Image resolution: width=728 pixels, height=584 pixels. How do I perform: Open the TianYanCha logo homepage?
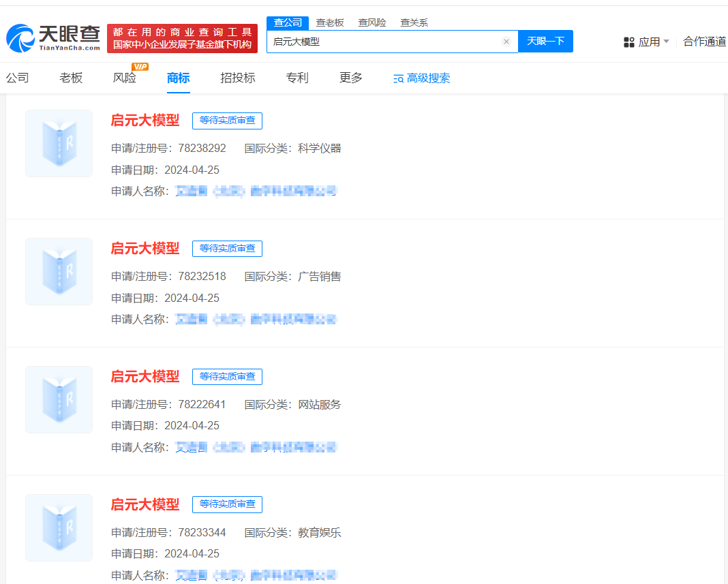53,38
